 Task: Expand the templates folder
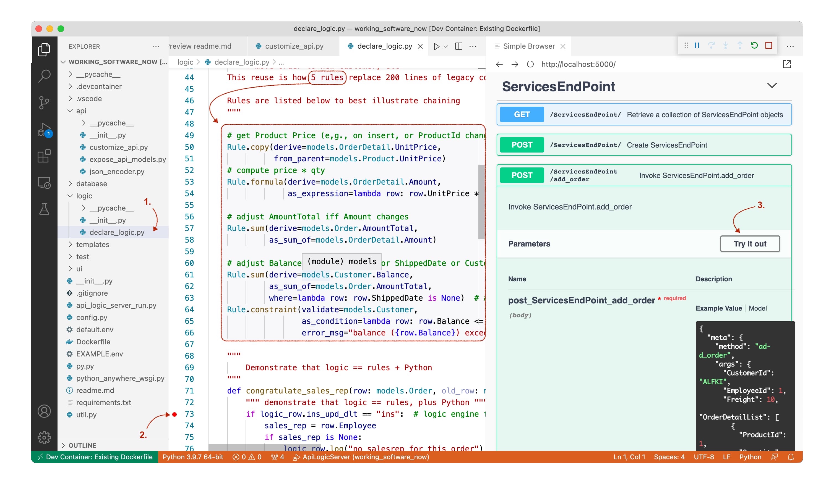point(92,244)
